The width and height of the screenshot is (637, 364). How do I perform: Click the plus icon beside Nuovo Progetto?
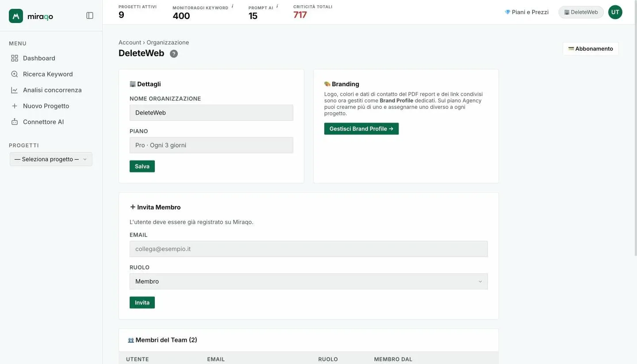(15, 106)
